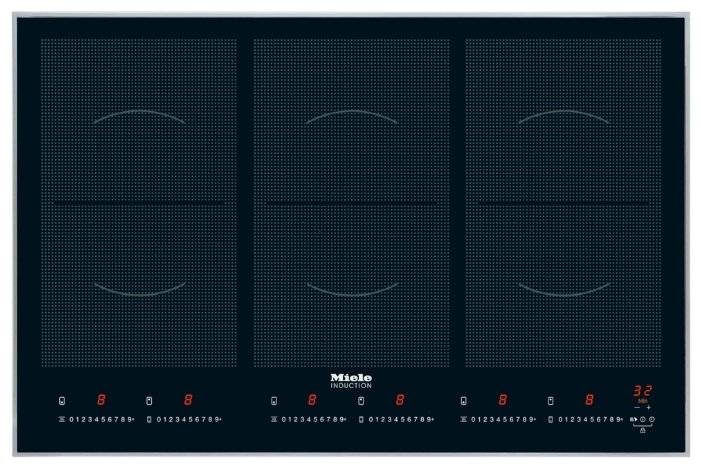Tap the far-left red 8 power display

tap(100, 400)
